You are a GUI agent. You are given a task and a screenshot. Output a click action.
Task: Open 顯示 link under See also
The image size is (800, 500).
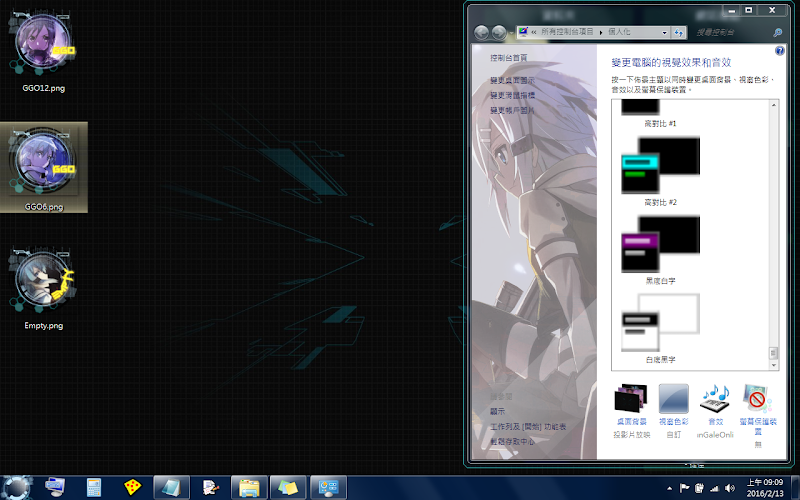tap(497, 411)
